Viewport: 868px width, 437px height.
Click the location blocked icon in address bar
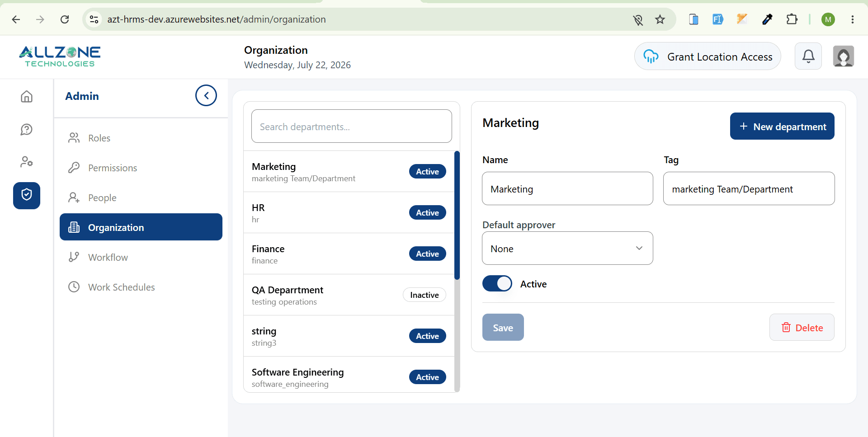[x=638, y=19]
